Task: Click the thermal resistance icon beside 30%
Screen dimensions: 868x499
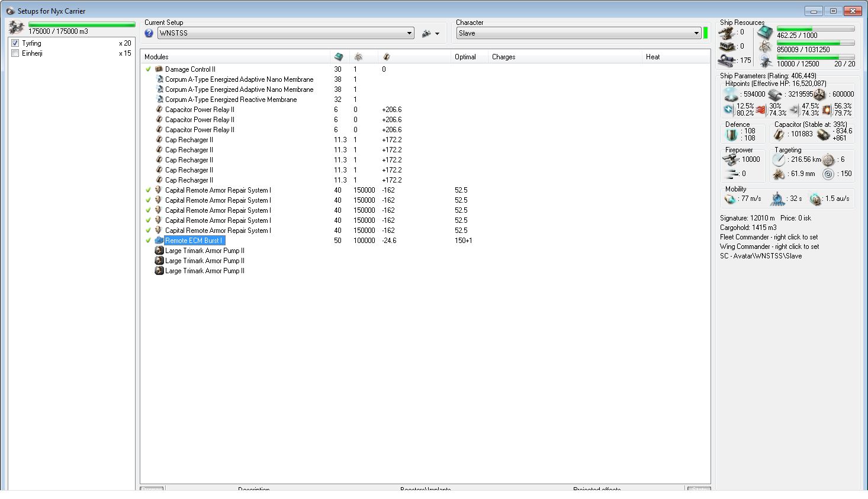Action: click(x=761, y=110)
